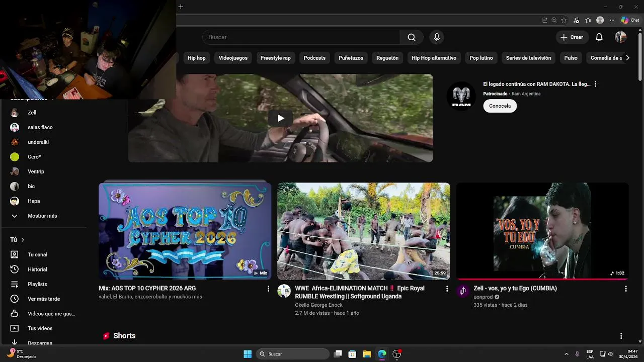Show hidden system tray icons chevron
This screenshot has height=362, width=644.
point(567,354)
